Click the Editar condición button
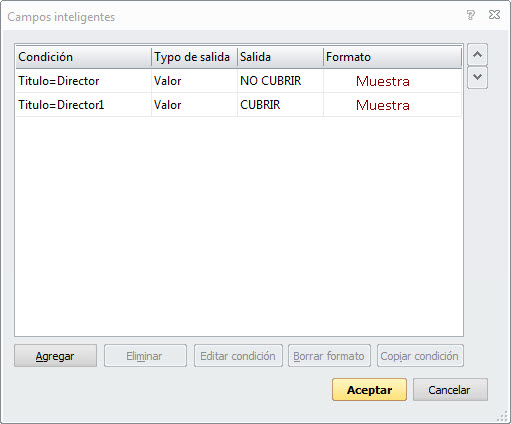The image size is (511, 424). point(238,356)
